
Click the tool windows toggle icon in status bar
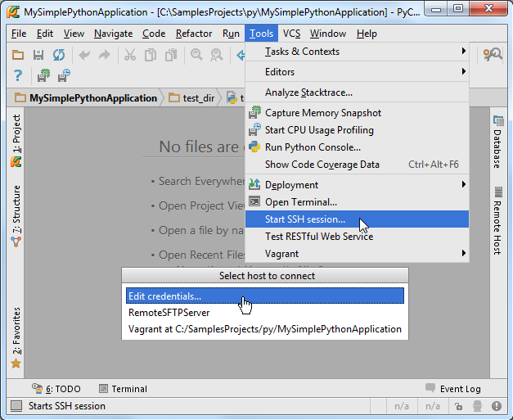click(16, 406)
